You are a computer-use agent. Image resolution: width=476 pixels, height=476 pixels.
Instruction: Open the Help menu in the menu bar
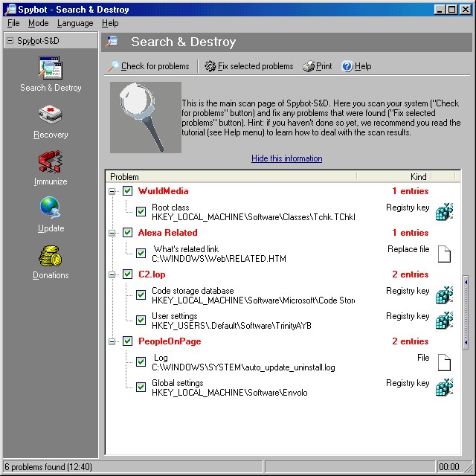[110, 23]
